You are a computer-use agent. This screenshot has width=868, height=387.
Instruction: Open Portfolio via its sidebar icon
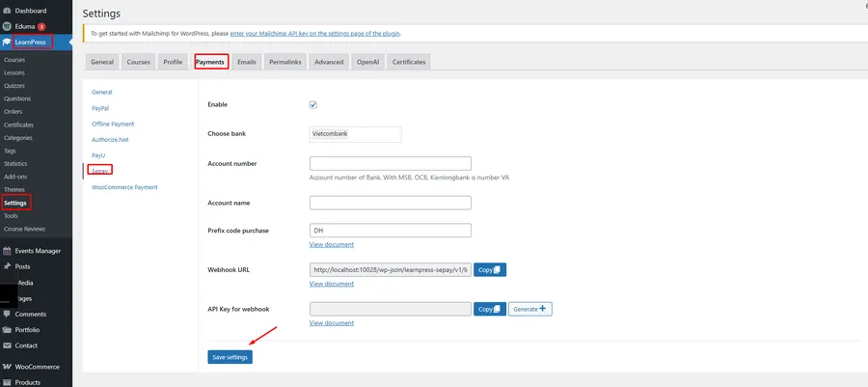(x=8, y=330)
